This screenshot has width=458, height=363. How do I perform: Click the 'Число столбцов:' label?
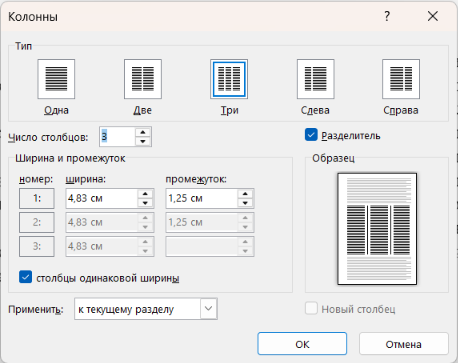[48, 137]
